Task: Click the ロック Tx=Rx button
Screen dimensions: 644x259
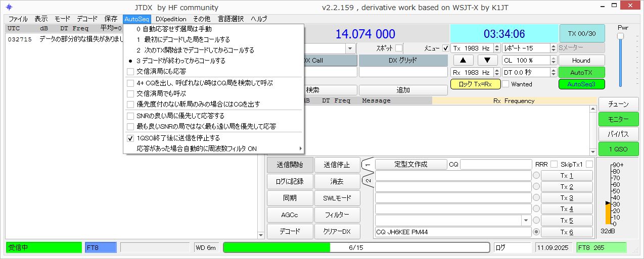Action: [x=475, y=84]
